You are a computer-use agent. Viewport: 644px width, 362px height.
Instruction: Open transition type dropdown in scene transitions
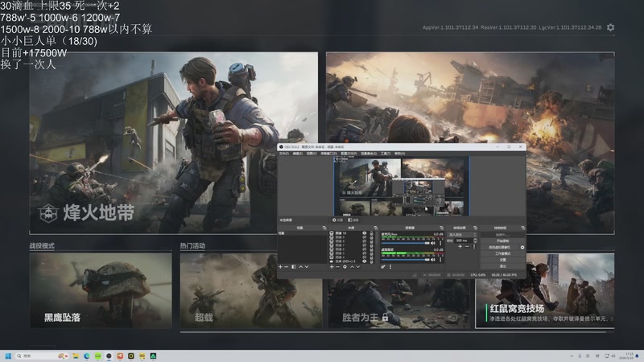[x=462, y=235]
